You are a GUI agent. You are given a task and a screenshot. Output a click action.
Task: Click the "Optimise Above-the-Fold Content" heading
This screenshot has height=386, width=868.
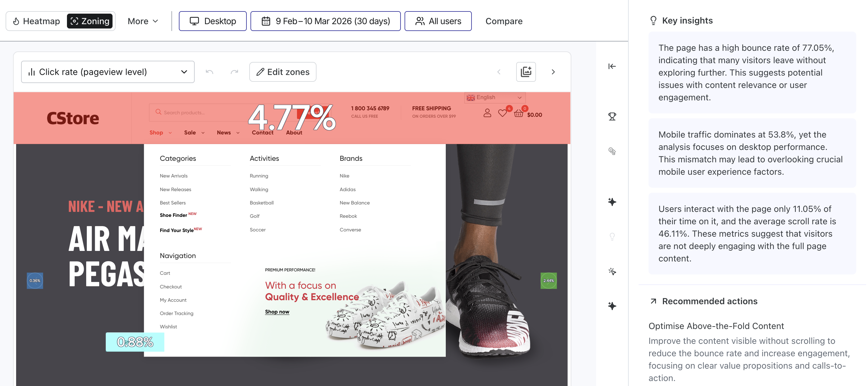coord(716,326)
